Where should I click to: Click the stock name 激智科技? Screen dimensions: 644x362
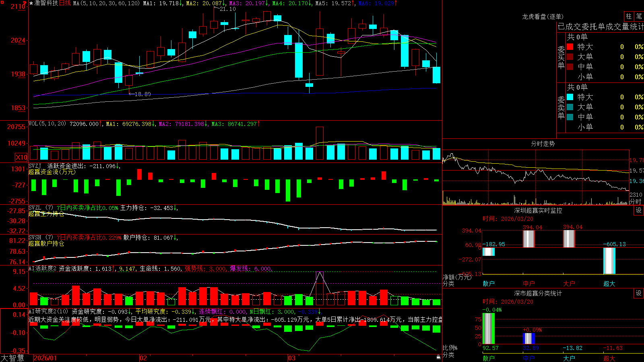pos(46,3)
